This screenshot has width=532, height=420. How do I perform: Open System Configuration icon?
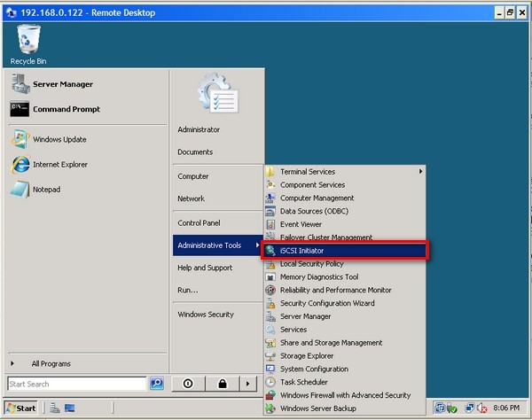tap(270, 369)
